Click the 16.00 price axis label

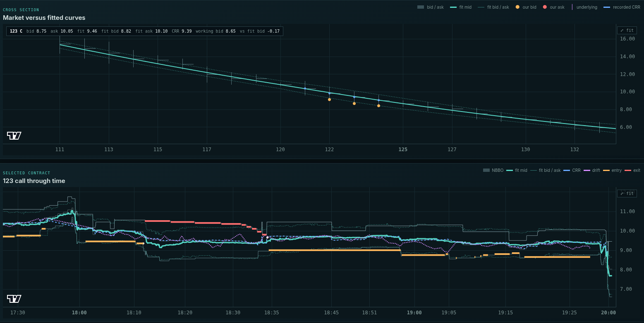coord(628,39)
